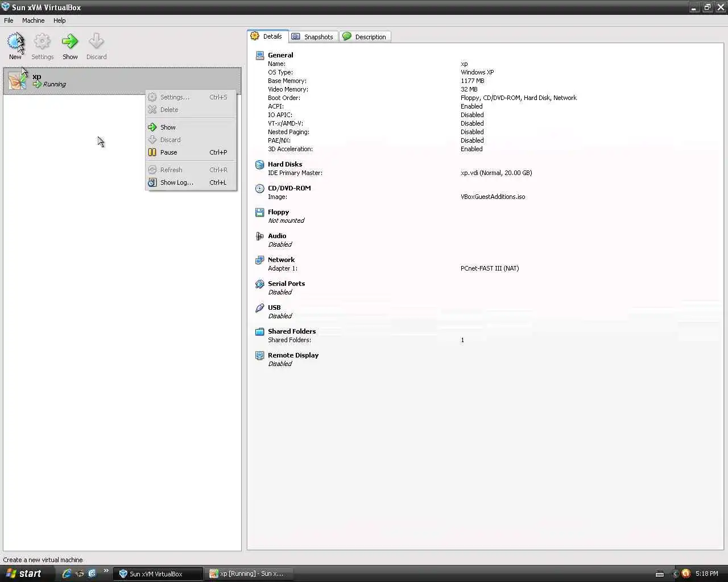Click the Hard Disks drive icon
Screen dimensions: 728x582
click(260, 164)
